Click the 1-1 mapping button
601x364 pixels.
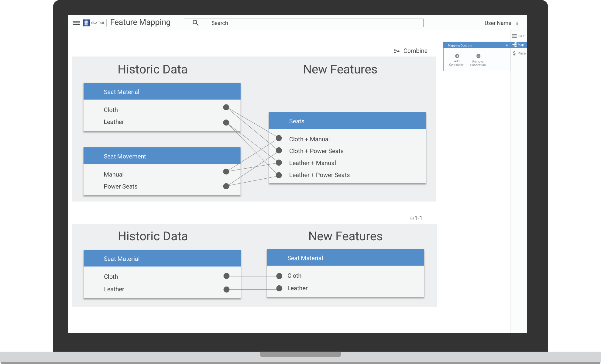coord(416,218)
